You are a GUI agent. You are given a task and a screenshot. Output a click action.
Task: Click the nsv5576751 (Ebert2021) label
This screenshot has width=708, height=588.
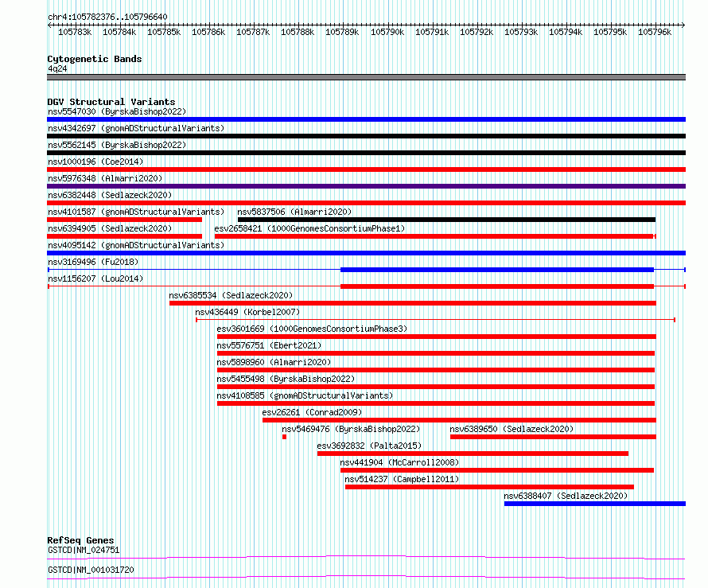pyautogui.click(x=269, y=345)
